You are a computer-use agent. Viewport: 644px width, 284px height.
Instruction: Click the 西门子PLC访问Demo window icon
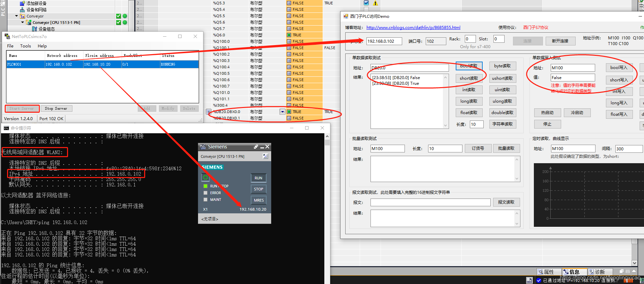[346, 16]
